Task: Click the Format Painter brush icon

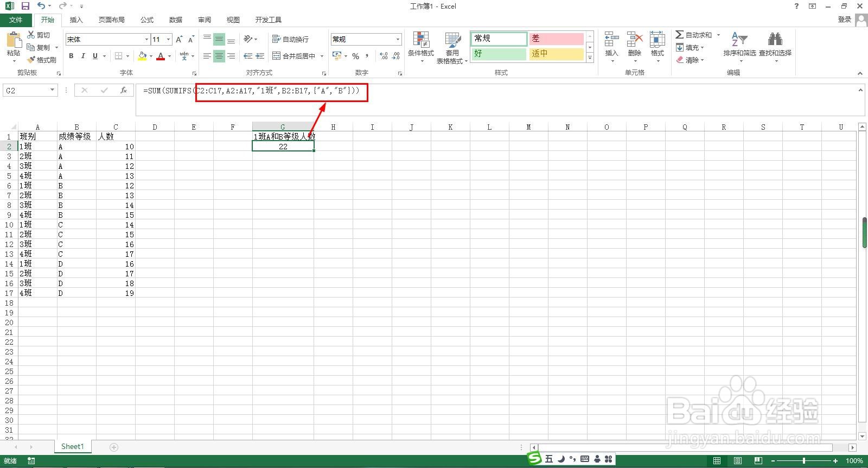Action: 31,60
